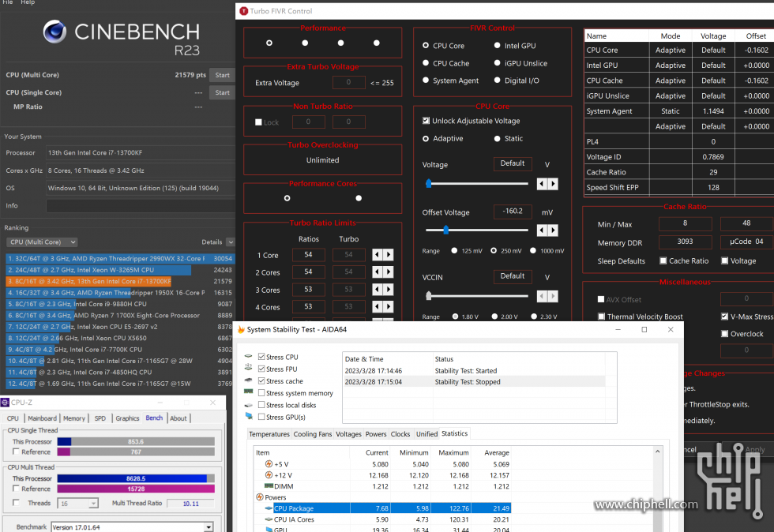Select the Ryzen Threadripper 2990WX ranking row
The width and height of the screenshot is (774, 532).
(x=120, y=258)
